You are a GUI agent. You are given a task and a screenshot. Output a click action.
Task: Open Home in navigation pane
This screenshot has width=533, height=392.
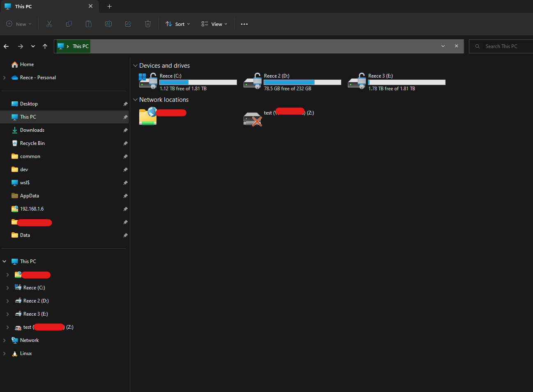(x=27, y=64)
